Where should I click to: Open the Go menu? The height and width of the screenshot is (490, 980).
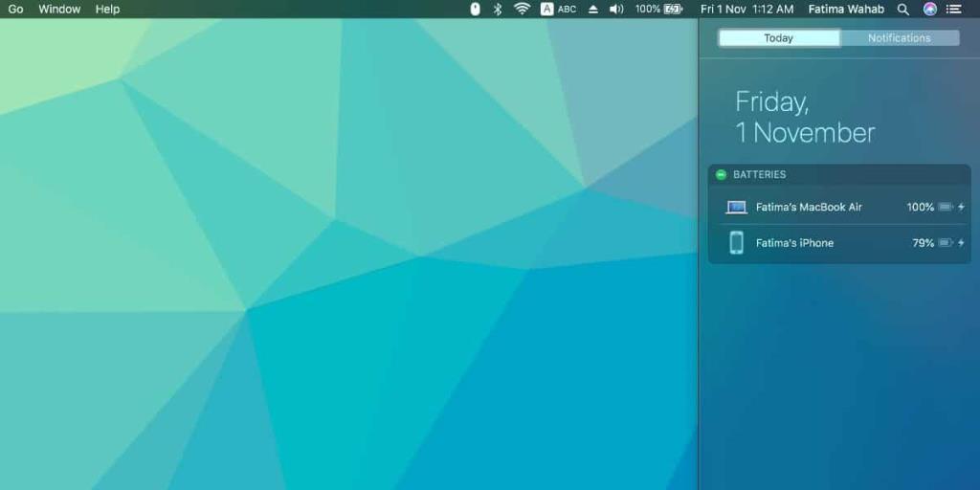(15, 9)
